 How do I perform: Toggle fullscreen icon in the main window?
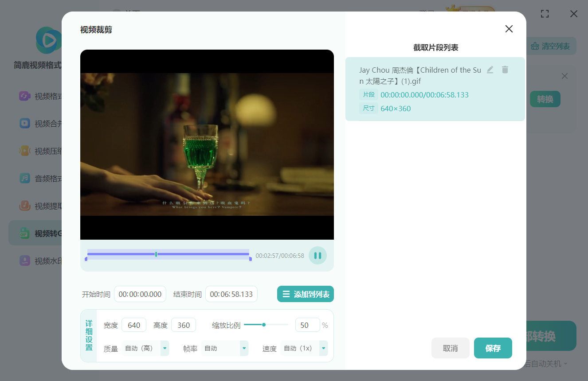pos(545,14)
